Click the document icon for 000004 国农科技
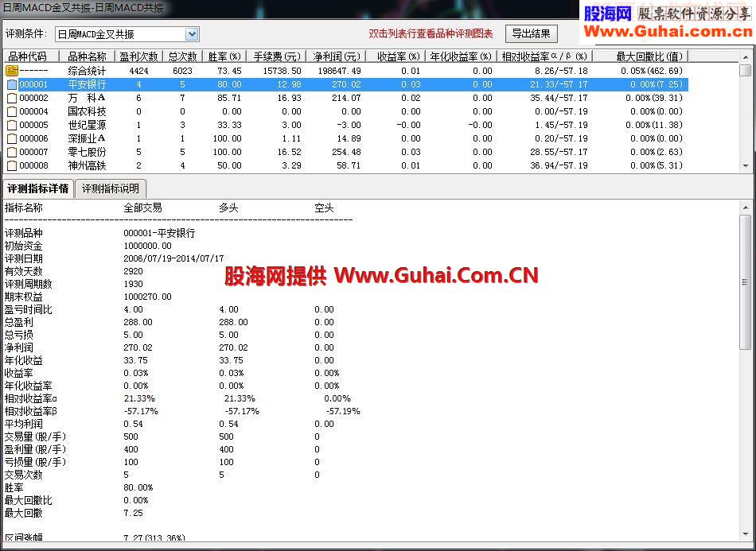This screenshot has height=551, width=756. [x=12, y=112]
